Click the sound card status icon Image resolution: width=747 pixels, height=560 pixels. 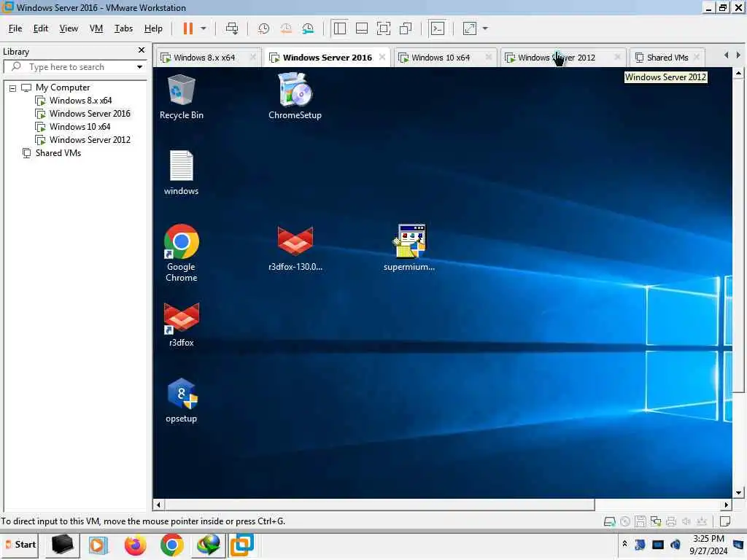(x=686, y=521)
